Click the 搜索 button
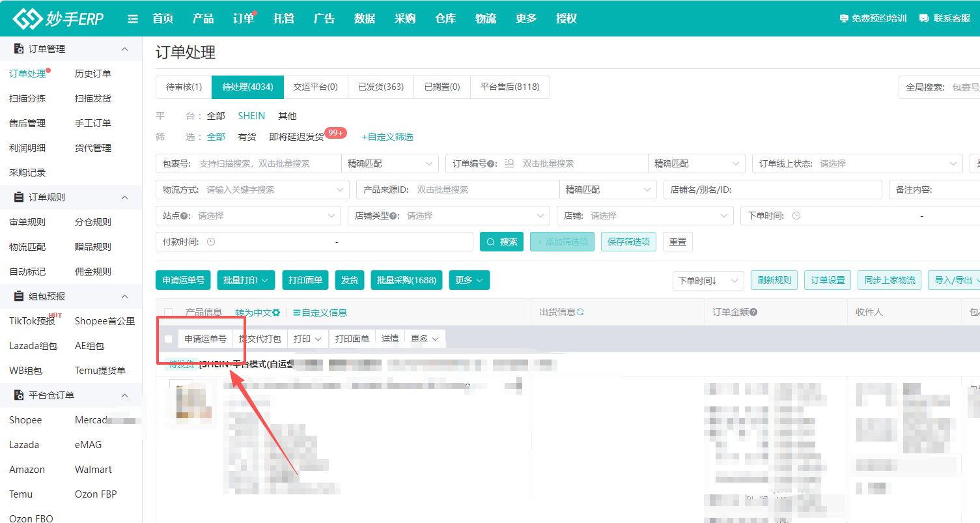This screenshot has height=523, width=980. click(501, 242)
